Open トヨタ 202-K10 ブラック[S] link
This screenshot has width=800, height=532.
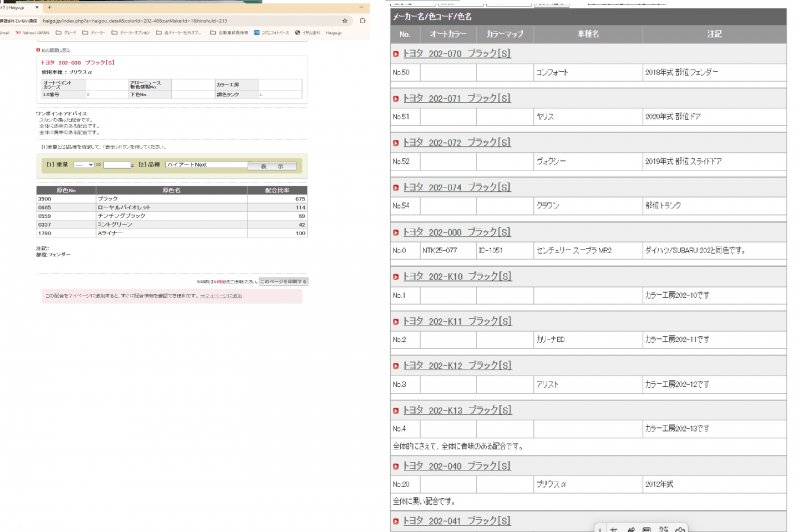pos(457,276)
